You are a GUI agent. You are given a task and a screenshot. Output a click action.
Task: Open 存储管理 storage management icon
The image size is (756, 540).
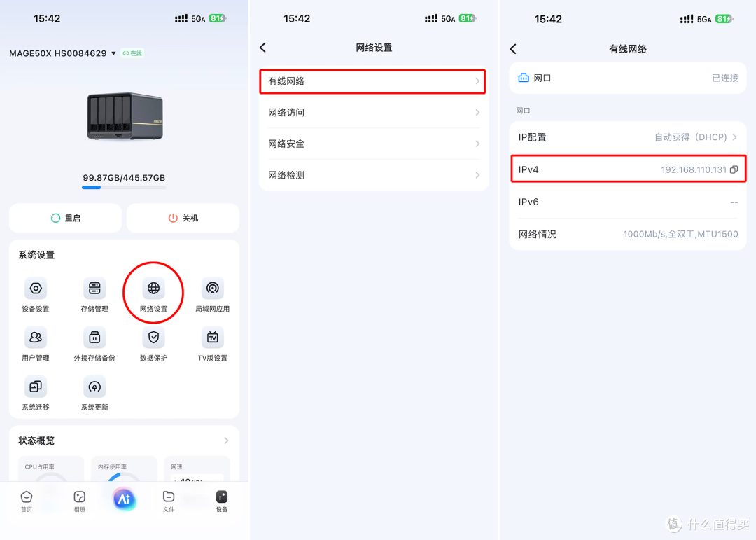(x=94, y=289)
